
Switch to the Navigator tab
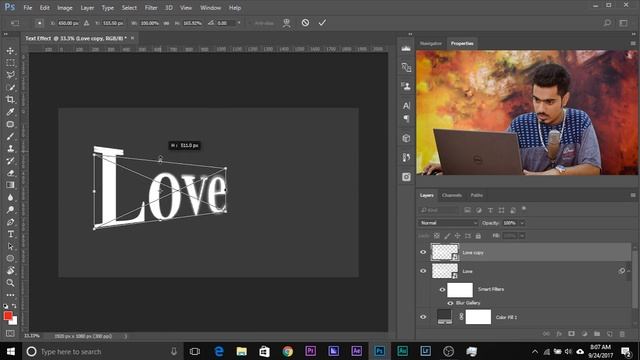point(431,43)
